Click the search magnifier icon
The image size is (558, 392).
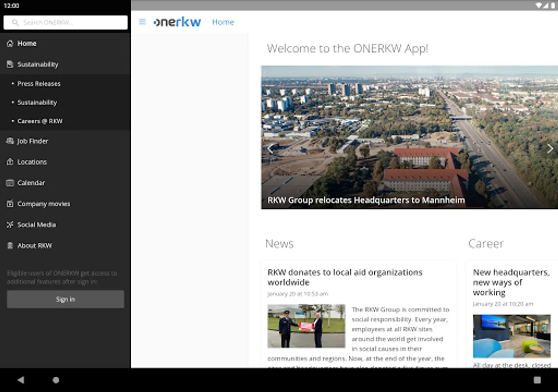pos(16,23)
